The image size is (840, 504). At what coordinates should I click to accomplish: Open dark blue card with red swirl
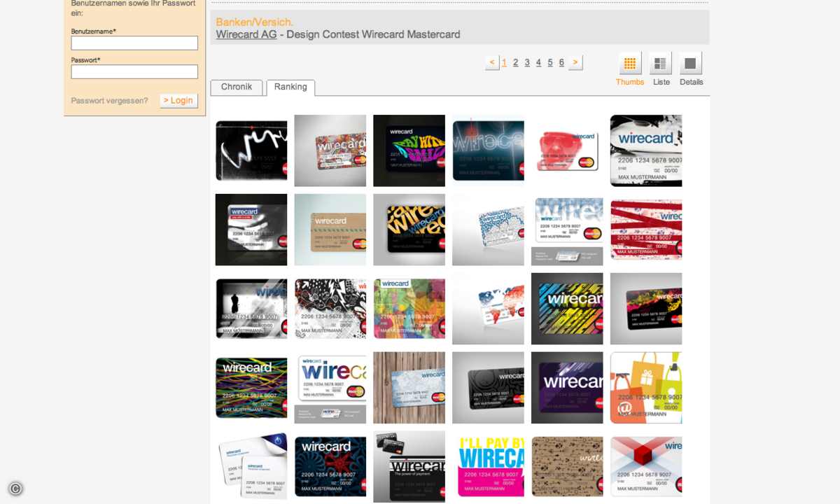[x=330, y=466]
